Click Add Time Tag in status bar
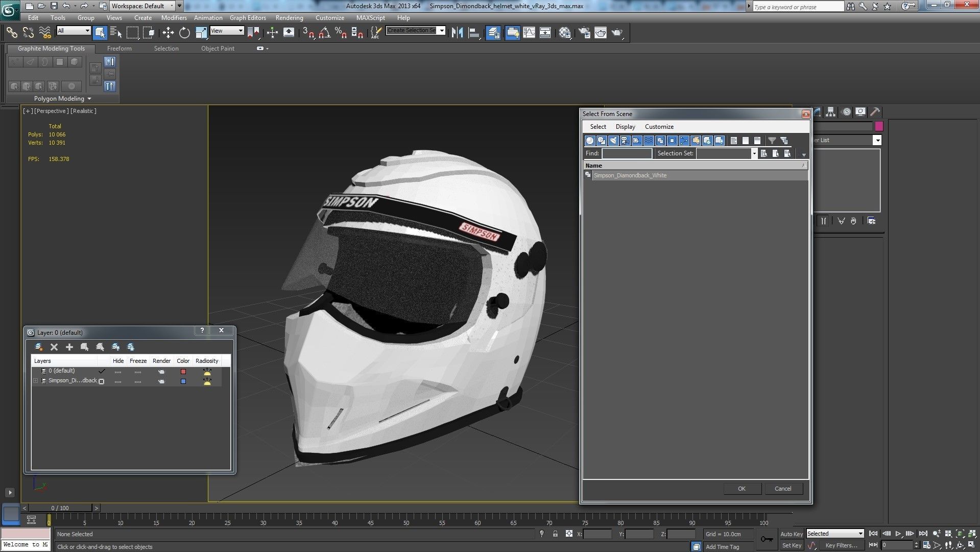Image resolution: width=980 pixels, height=552 pixels. [x=722, y=547]
